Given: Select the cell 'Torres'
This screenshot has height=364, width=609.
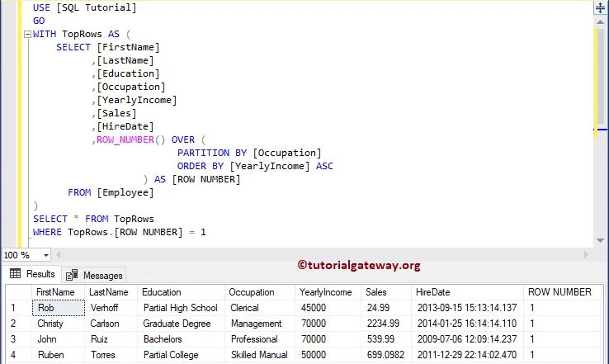Looking at the screenshot, I should (x=111, y=355).
